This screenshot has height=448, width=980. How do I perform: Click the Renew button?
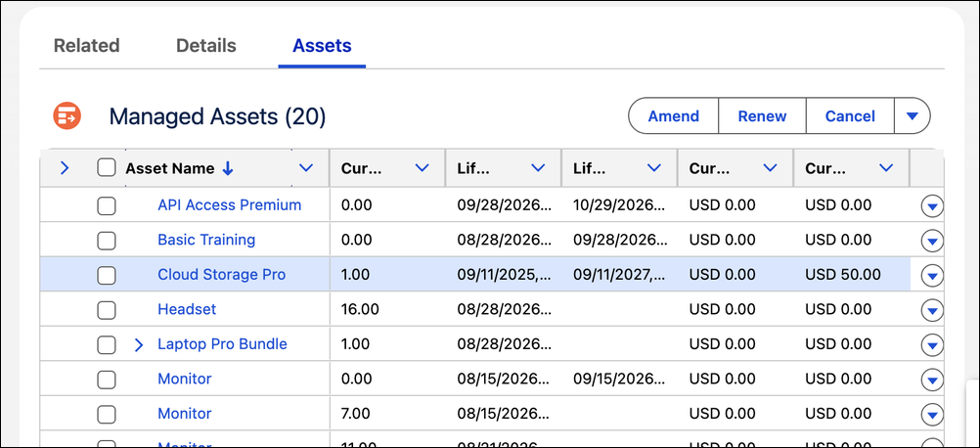click(x=762, y=116)
